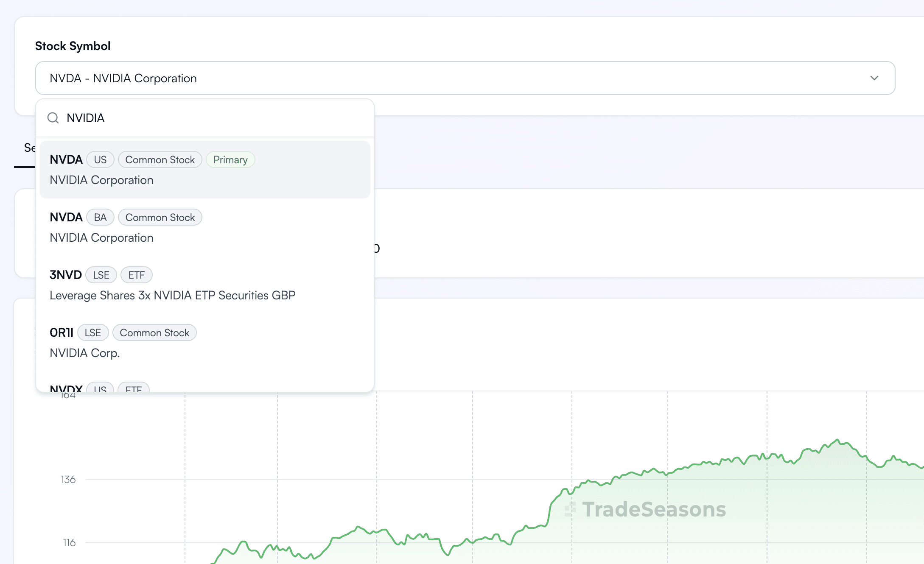Click the LSE tag beside 3NVD
The height and width of the screenshot is (564, 924).
click(101, 275)
